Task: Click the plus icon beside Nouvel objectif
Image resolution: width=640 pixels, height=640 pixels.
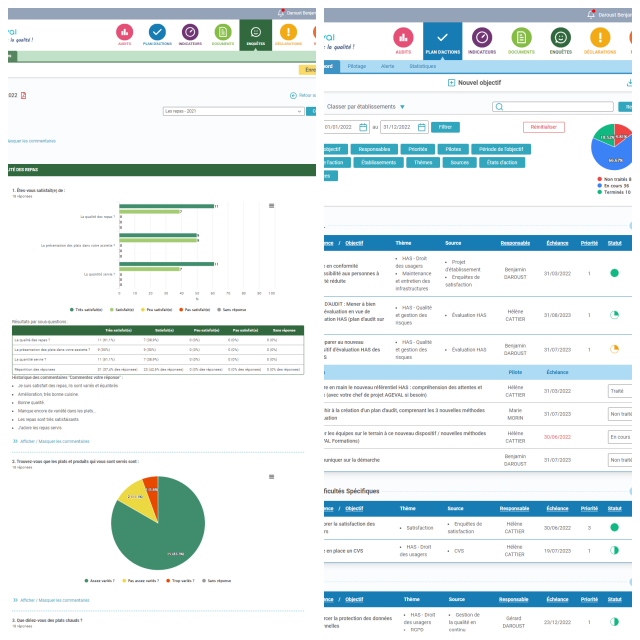Action: (451, 83)
